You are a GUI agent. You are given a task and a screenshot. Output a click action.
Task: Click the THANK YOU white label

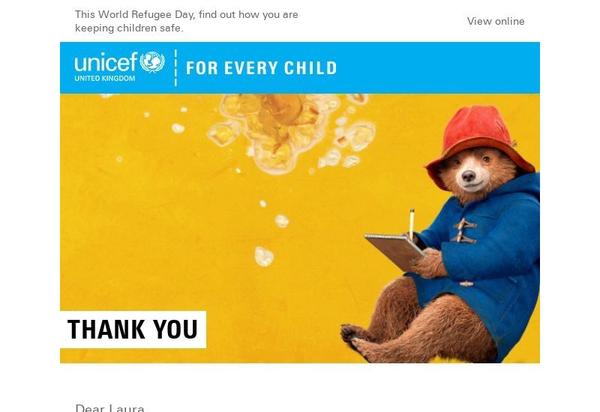[x=133, y=329]
